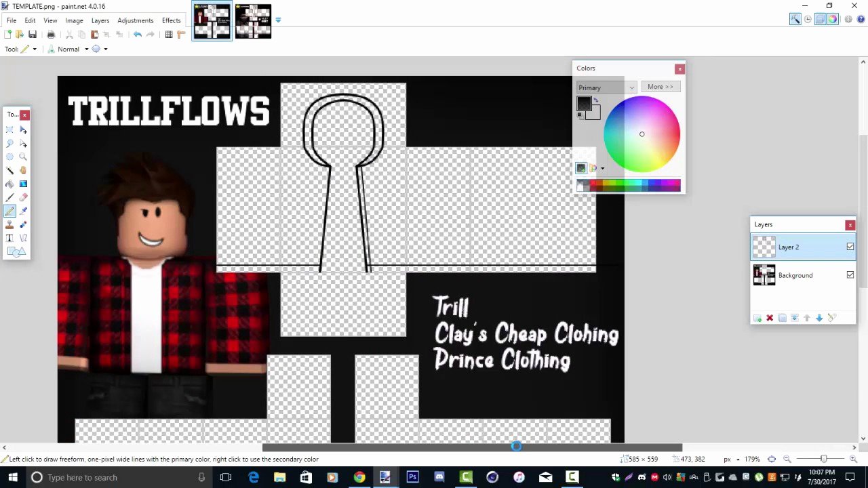
Task: Toggle Background layer visibility checkbox
Action: (x=850, y=274)
